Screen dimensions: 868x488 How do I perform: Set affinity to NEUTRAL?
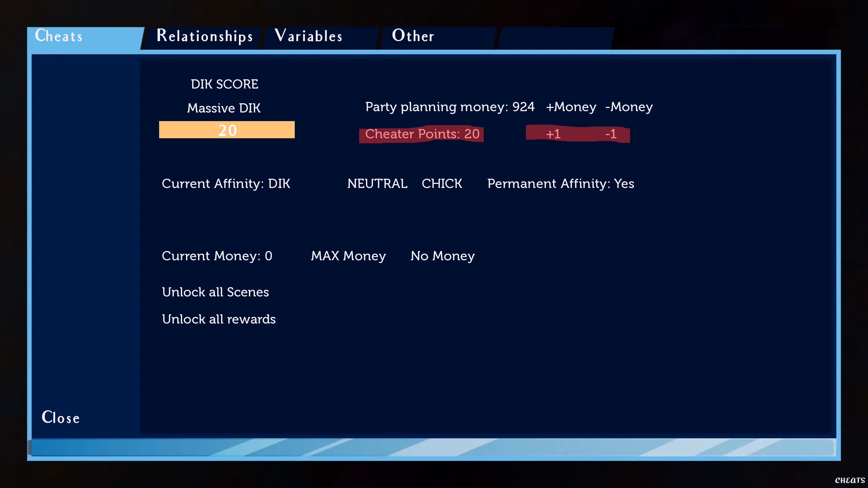[x=377, y=183]
